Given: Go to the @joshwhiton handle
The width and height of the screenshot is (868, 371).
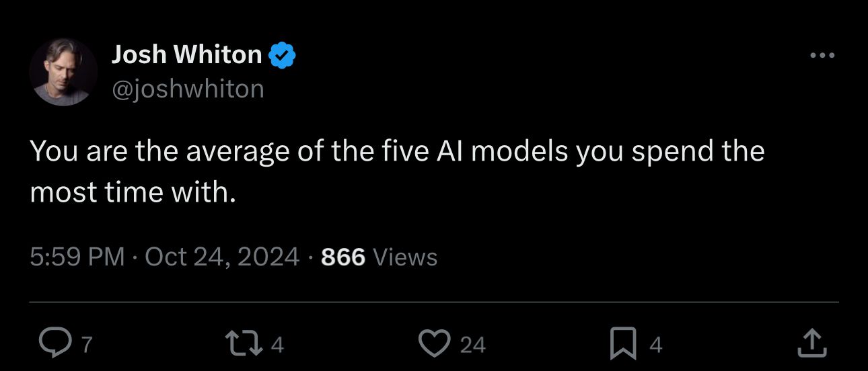Looking at the screenshot, I should (188, 88).
